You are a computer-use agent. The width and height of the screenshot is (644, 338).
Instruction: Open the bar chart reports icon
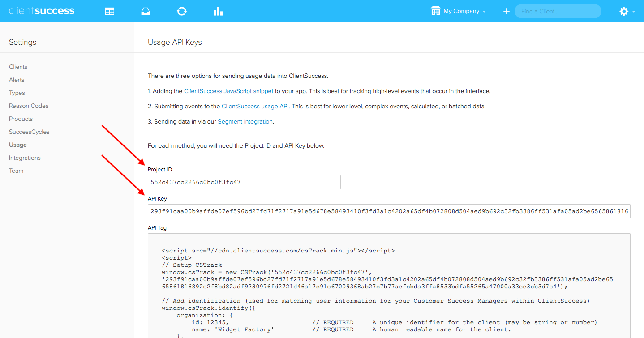pyautogui.click(x=218, y=11)
